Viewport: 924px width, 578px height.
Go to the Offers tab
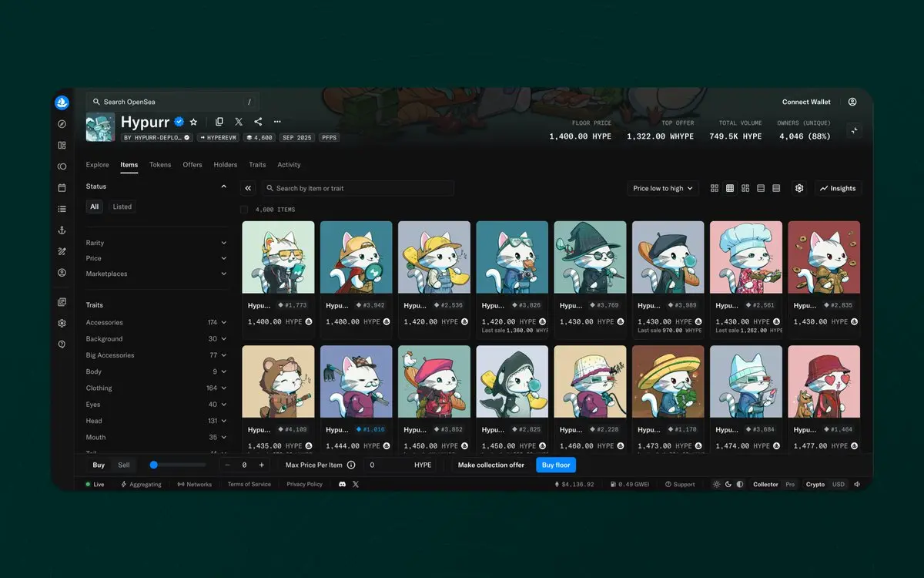click(x=192, y=165)
